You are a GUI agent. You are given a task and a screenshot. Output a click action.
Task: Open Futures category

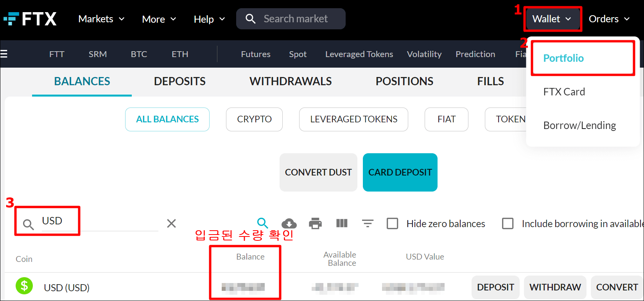pos(256,54)
